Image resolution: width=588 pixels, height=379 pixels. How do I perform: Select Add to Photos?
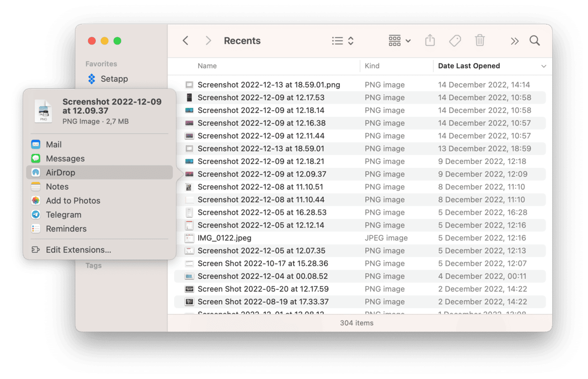99,200
